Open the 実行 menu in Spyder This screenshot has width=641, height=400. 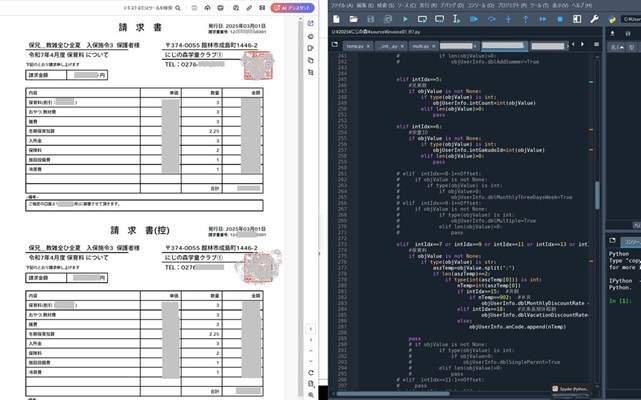tap(428, 5)
